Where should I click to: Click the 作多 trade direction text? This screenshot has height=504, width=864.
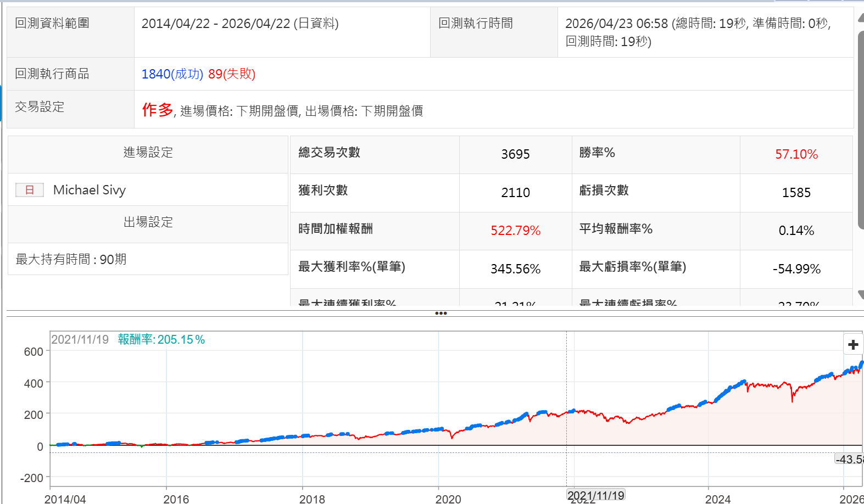click(x=157, y=110)
